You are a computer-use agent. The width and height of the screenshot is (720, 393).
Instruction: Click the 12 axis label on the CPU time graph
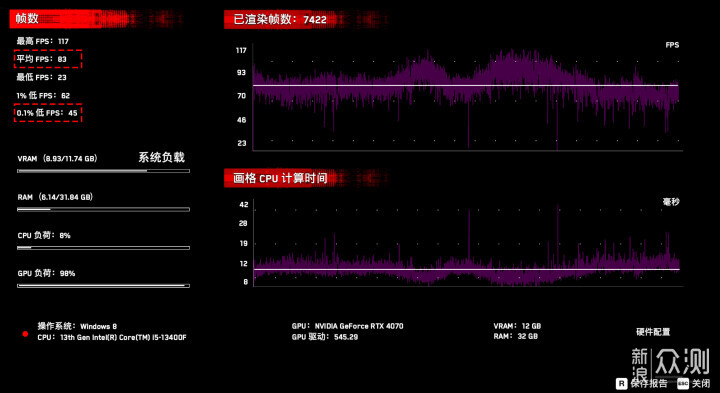coord(243,264)
